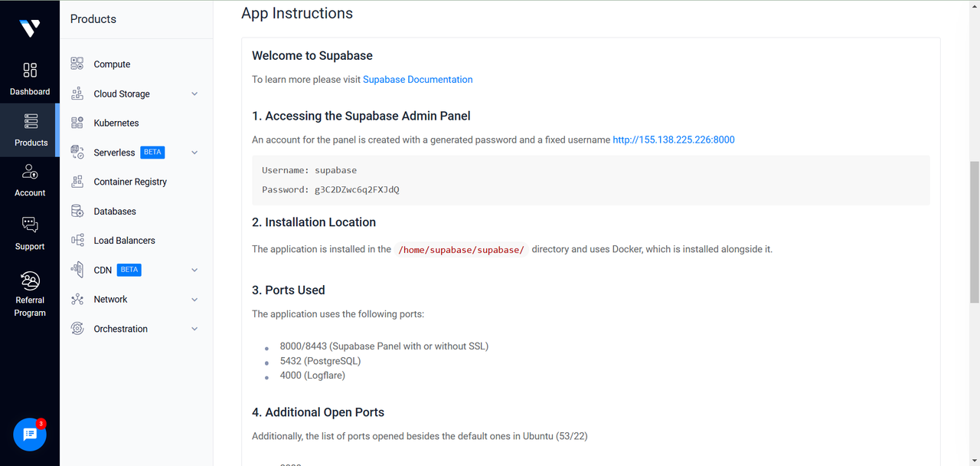Image resolution: width=980 pixels, height=466 pixels.
Task: Click the Cloud Storage icon
Action: [x=77, y=94]
